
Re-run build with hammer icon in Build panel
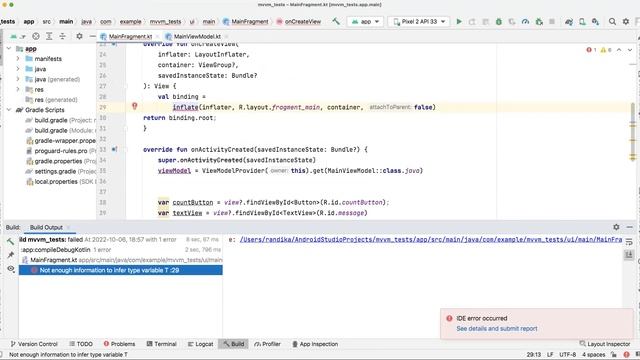[11, 241]
